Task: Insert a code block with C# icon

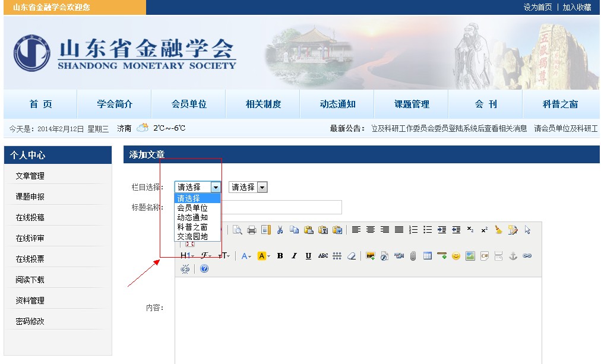Action: point(485,256)
